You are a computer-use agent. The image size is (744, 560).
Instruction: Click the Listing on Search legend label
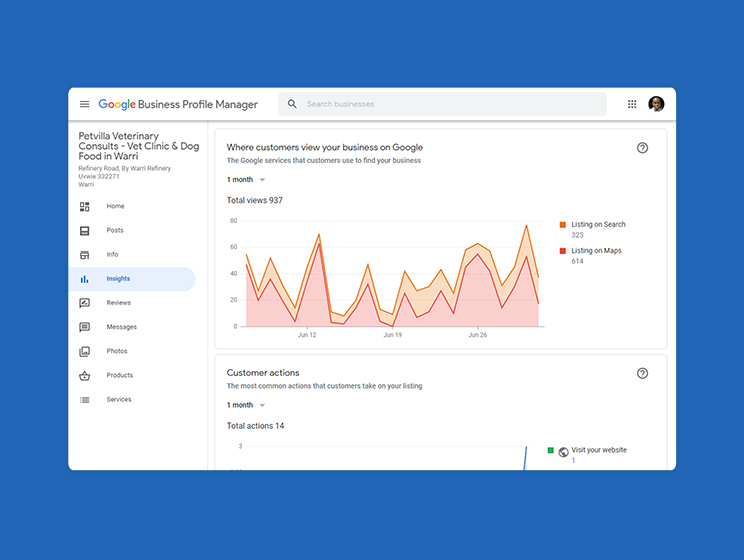coord(598,224)
